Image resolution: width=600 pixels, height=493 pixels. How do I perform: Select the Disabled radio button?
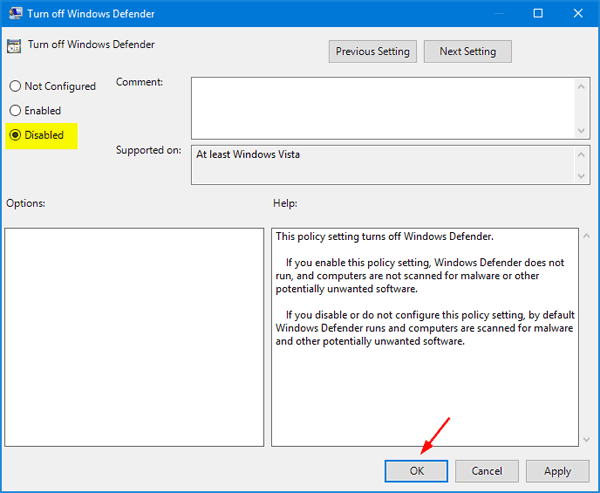pos(15,135)
